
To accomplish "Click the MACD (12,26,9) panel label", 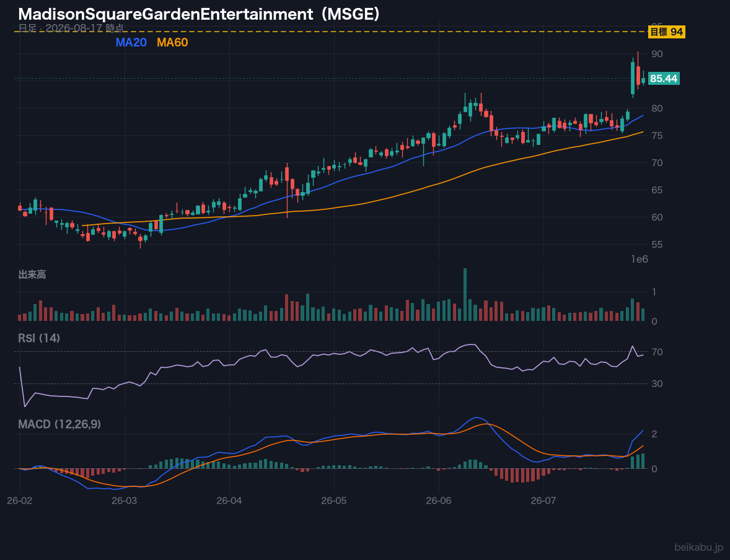I will [x=59, y=424].
